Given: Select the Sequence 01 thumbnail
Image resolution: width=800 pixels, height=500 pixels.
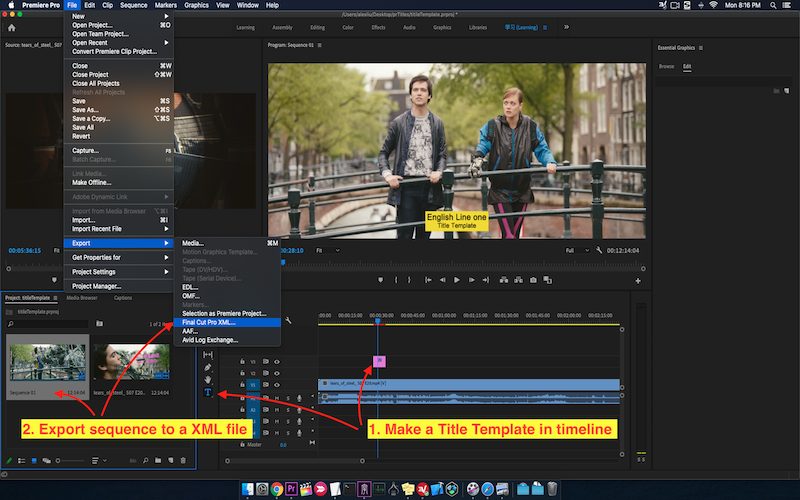Looking at the screenshot, I should tap(48, 362).
